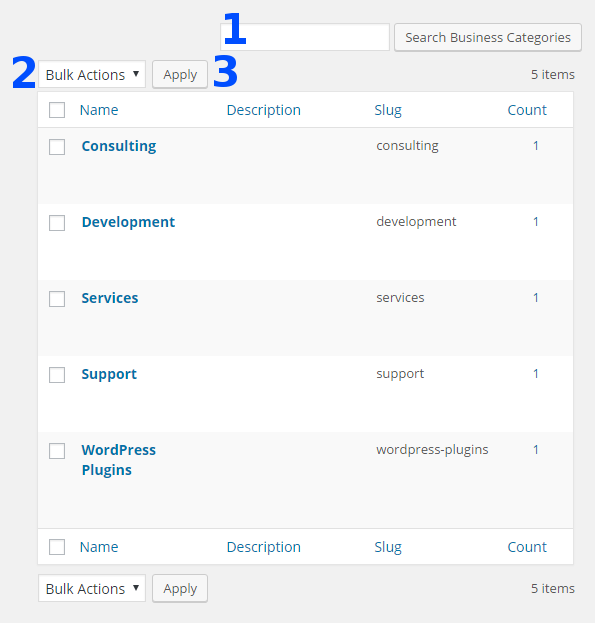The width and height of the screenshot is (595, 623).
Task: Sort by Slug column header
Action: 388,110
